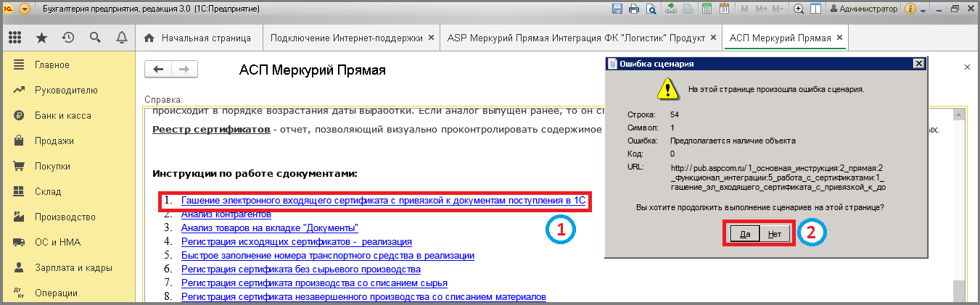This screenshot has width=980, height=305.
Task: Open ОС и НМА section
Action: pyautogui.click(x=69, y=242)
